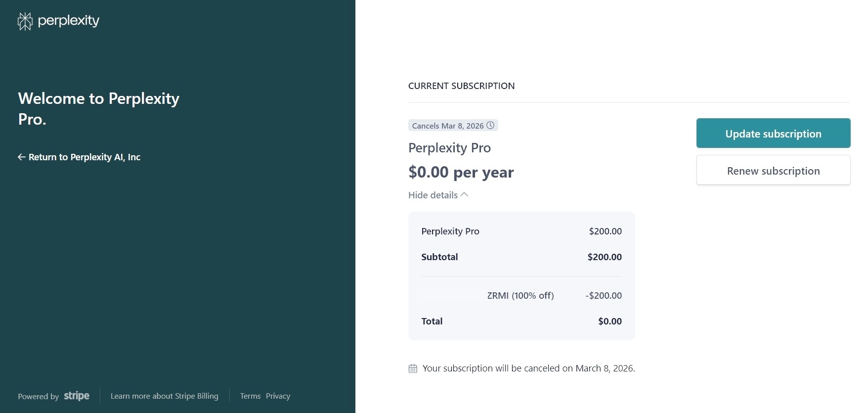Open the Terms link
This screenshot has height=413, width=868.
[x=250, y=396]
